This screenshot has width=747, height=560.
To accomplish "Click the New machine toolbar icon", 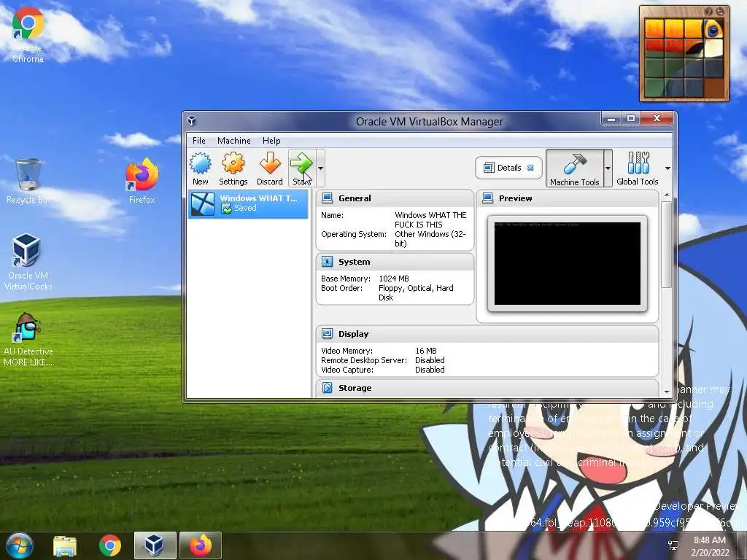I will tap(201, 163).
